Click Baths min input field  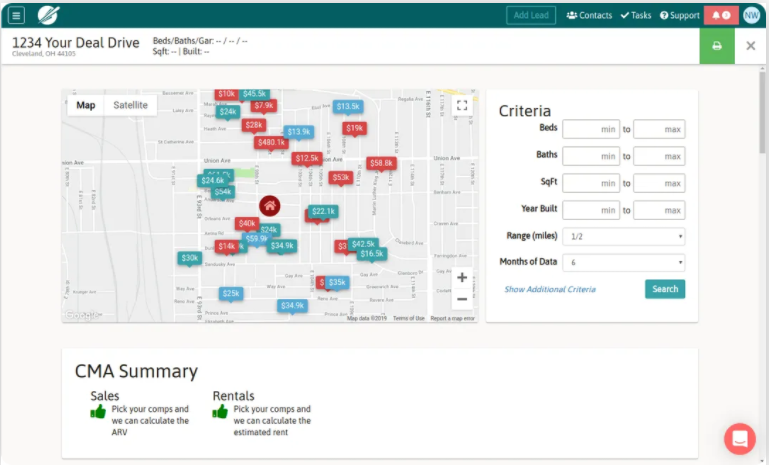click(x=591, y=156)
